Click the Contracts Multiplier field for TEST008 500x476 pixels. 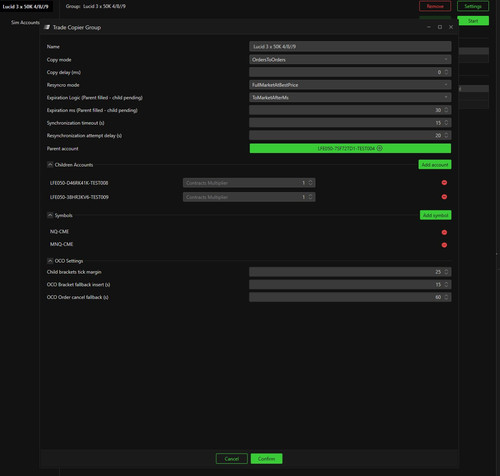[249, 183]
